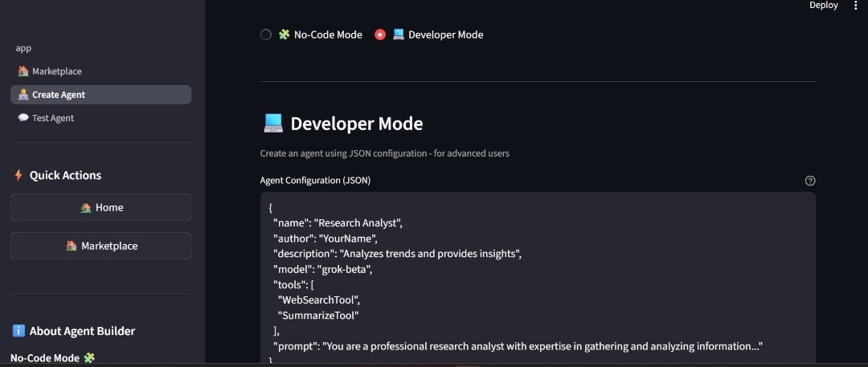Viewport: 868px width, 367px height.
Task: Click the puzzle icon in sidebar No-Code Mode heading
Action: tap(89, 358)
